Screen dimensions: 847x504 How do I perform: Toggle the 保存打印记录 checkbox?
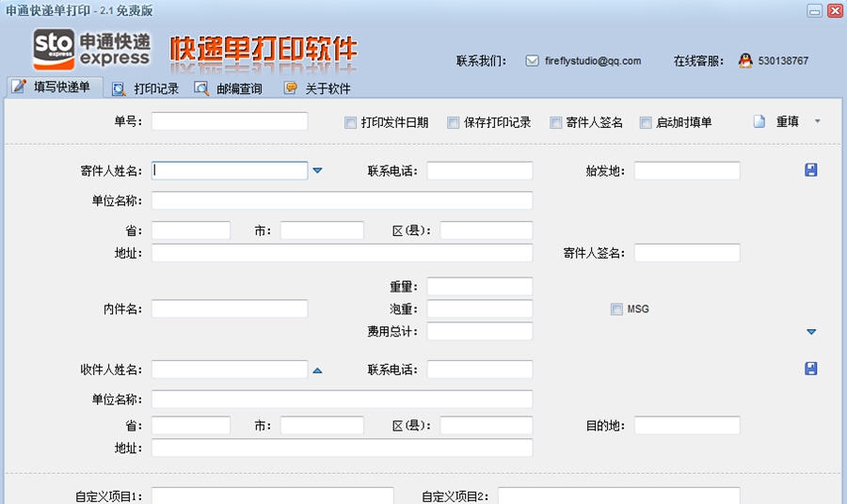click(x=454, y=123)
